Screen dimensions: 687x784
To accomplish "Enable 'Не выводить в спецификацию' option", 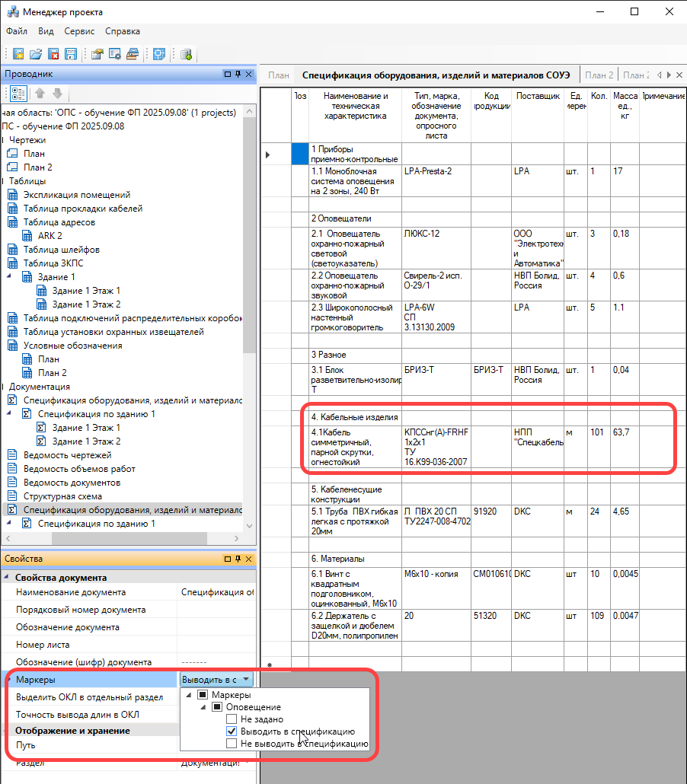I will click(232, 744).
